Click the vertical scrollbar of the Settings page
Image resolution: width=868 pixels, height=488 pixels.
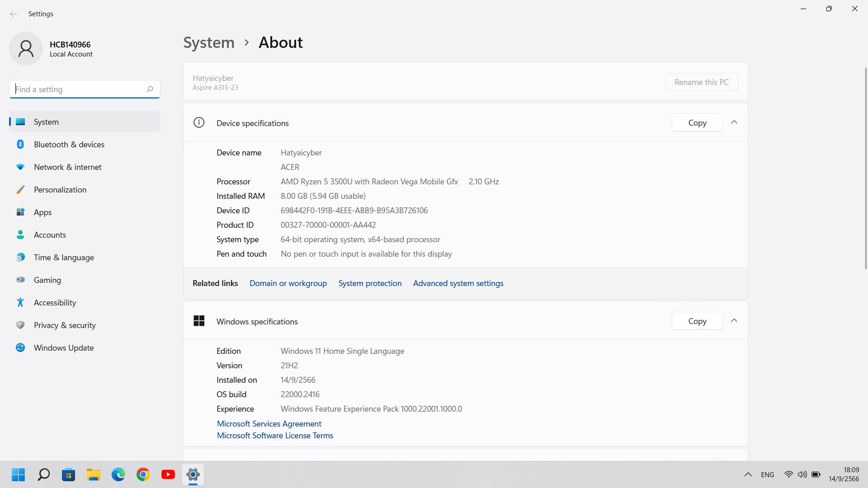click(x=866, y=168)
